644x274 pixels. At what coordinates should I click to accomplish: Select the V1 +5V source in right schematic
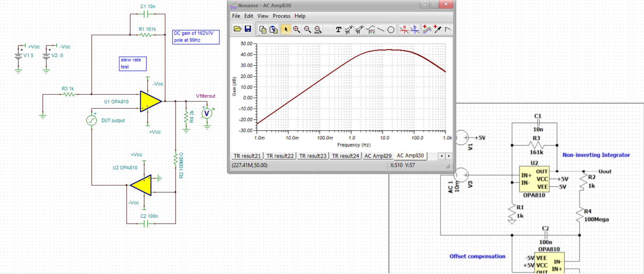(x=461, y=137)
